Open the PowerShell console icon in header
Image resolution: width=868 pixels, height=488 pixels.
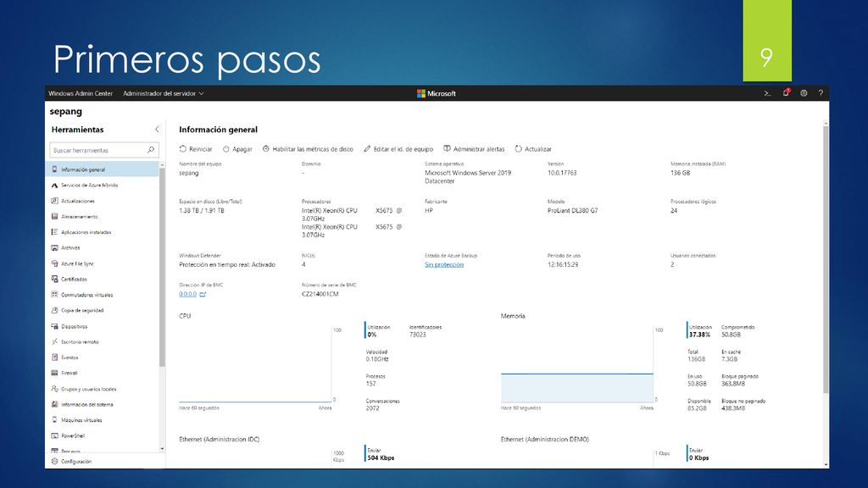click(767, 93)
